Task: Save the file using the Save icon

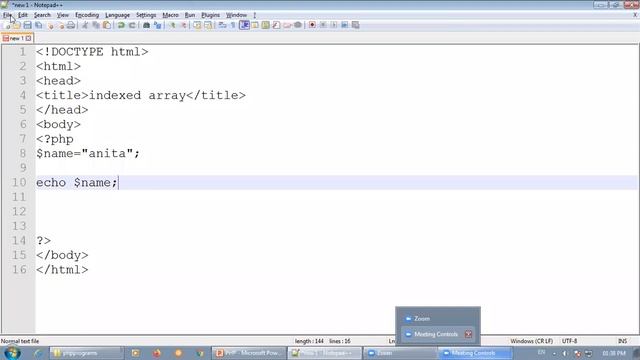Action: (27, 25)
